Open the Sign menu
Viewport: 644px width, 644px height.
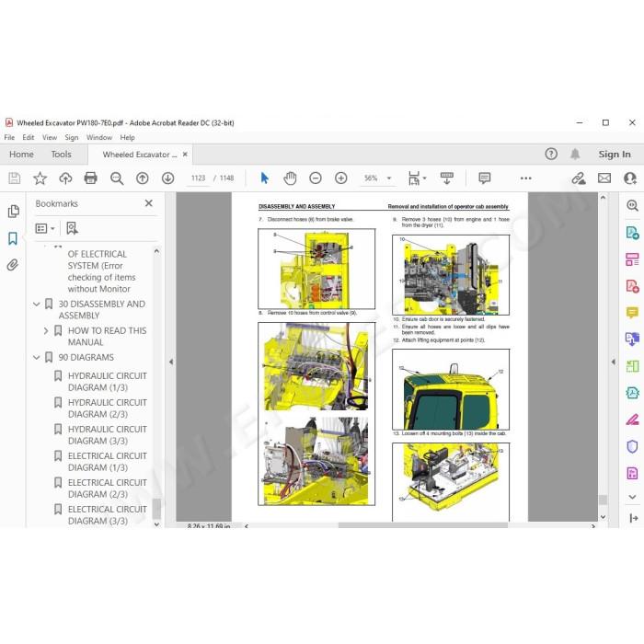click(72, 138)
